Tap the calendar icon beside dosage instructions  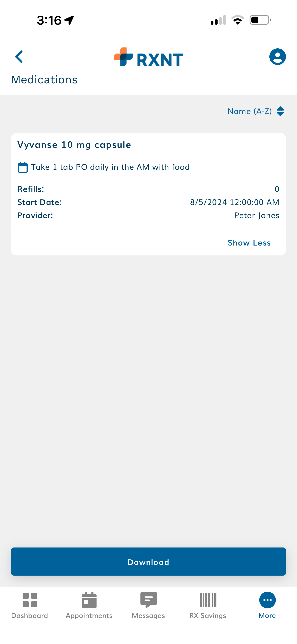[x=23, y=167]
